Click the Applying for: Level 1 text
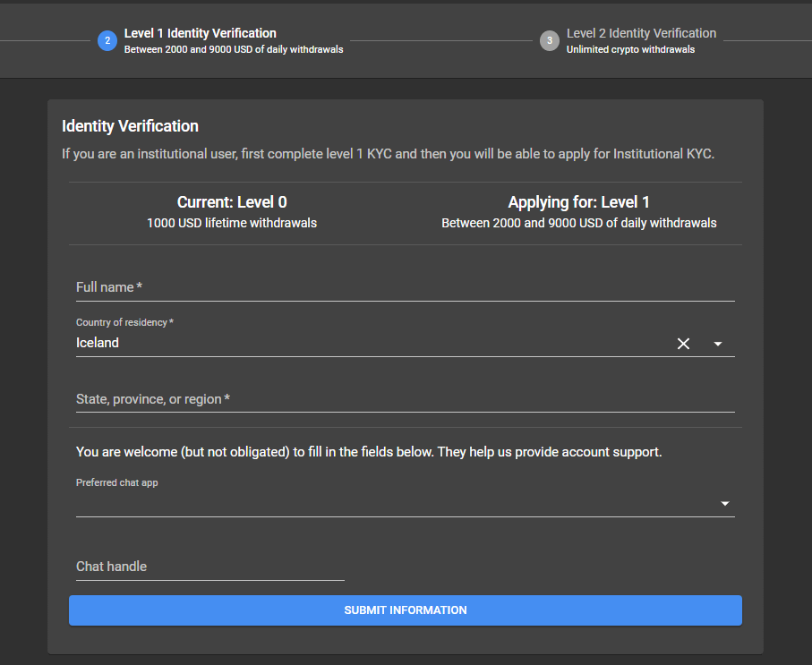The height and width of the screenshot is (665, 812). (x=578, y=202)
